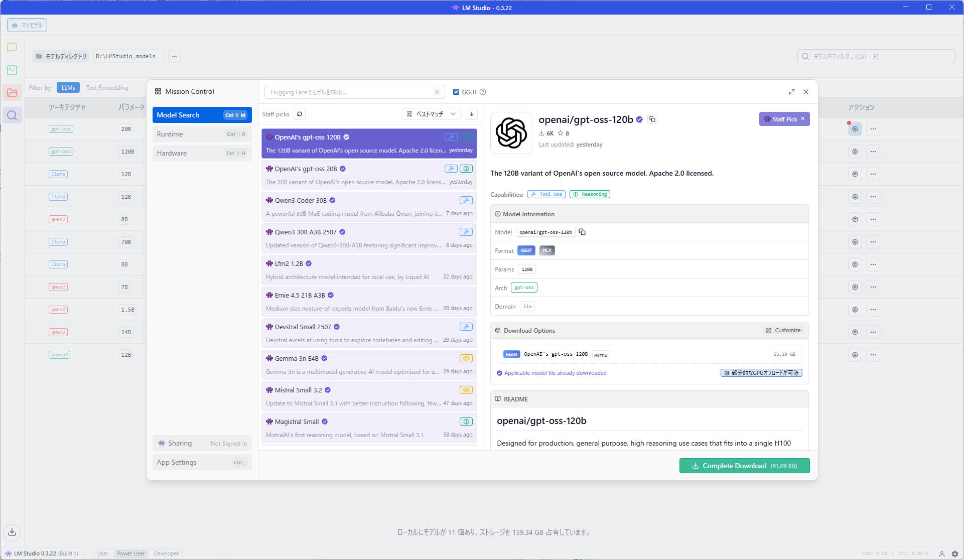Click the OpenAI logo thumbnail
The image size is (964, 560).
tap(511, 133)
